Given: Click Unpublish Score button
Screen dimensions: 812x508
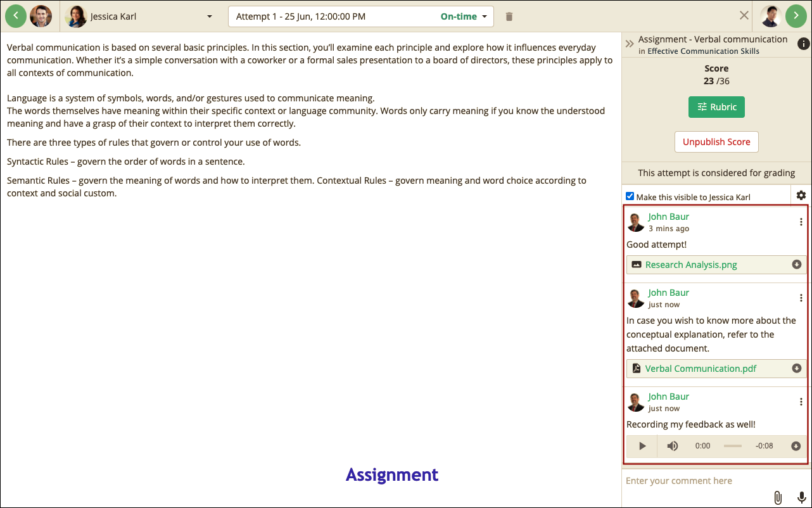Looking at the screenshot, I should click(x=716, y=142).
